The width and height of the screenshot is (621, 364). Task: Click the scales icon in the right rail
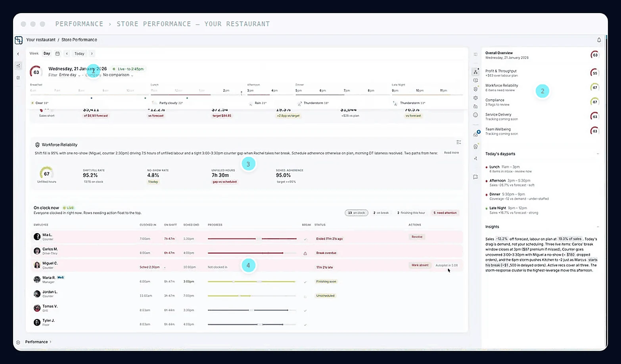[x=475, y=98]
